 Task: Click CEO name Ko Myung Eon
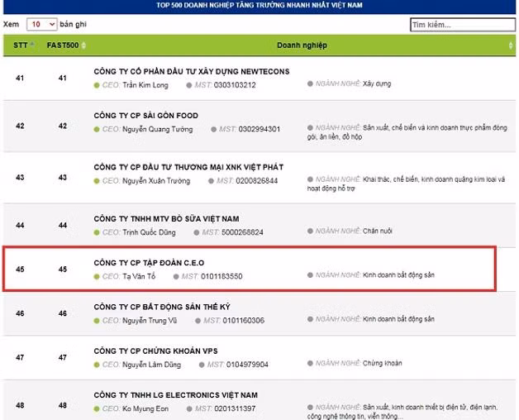[145, 408]
